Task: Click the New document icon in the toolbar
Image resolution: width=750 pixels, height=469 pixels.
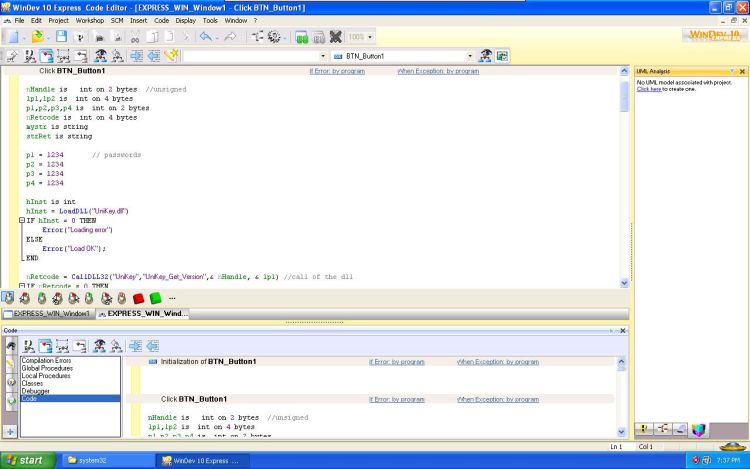Action: (x=13, y=37)
